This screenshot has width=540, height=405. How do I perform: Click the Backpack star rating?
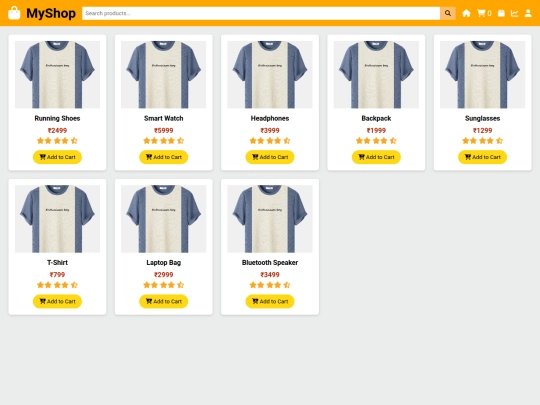click(x=376, y=141)
